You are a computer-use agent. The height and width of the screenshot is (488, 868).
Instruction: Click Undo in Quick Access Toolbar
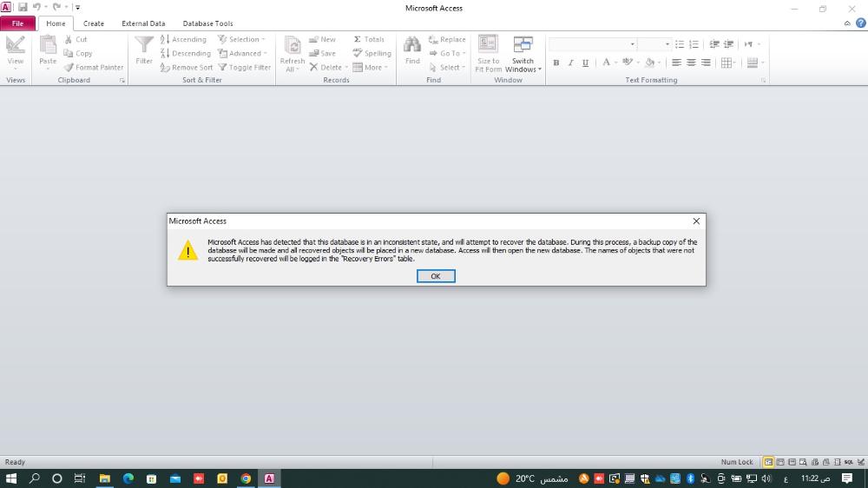click(36, 7)
